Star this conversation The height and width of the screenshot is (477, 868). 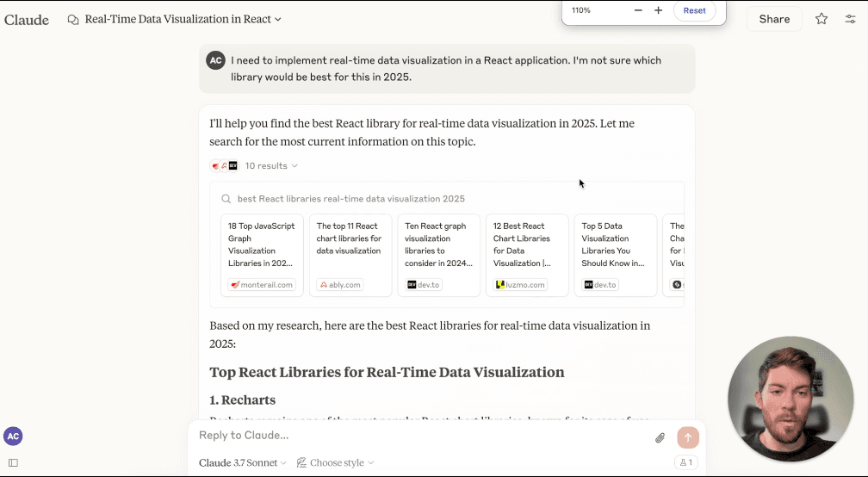(x=821, y=19)
